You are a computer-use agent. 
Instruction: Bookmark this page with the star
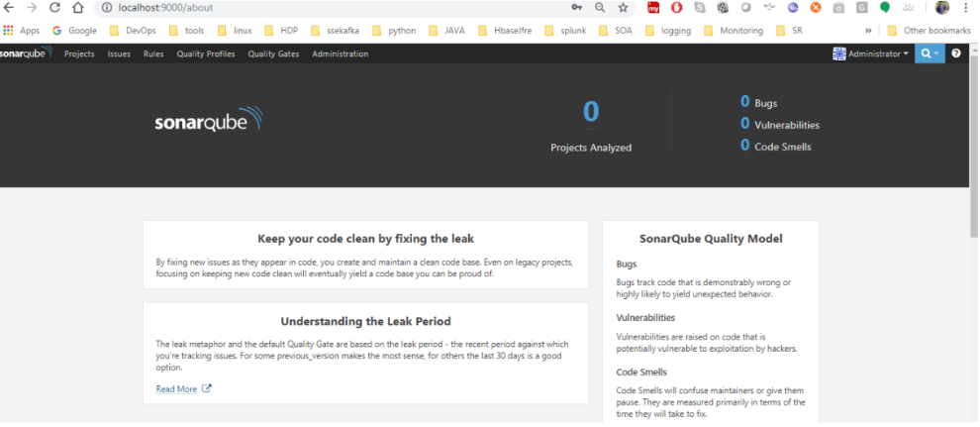[623, 8]
